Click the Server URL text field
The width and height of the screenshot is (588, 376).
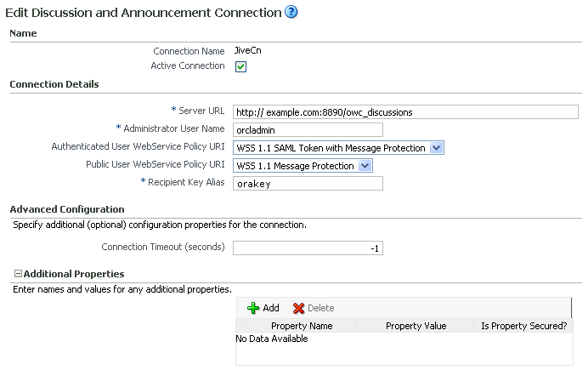405,111
